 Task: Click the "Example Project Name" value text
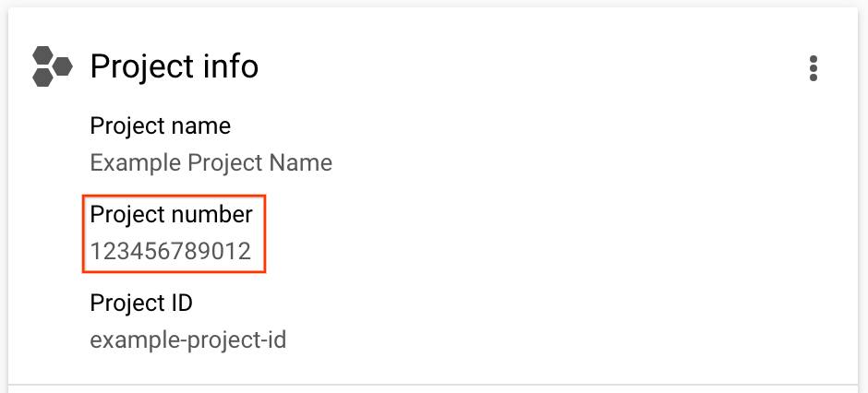pos(211,163)
